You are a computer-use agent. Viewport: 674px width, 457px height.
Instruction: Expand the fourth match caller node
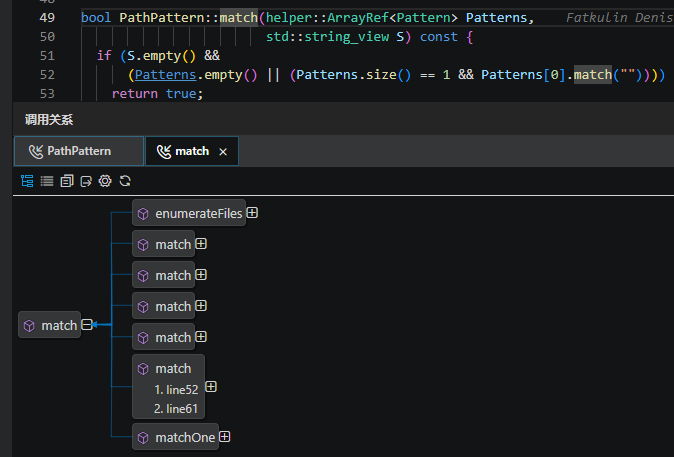[201, 337]
